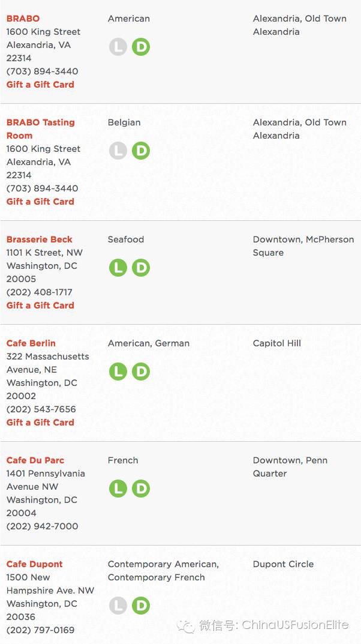Select Brasserie Beck's green Dinner icon
The image size is (361, 644).
pos(141,268)
